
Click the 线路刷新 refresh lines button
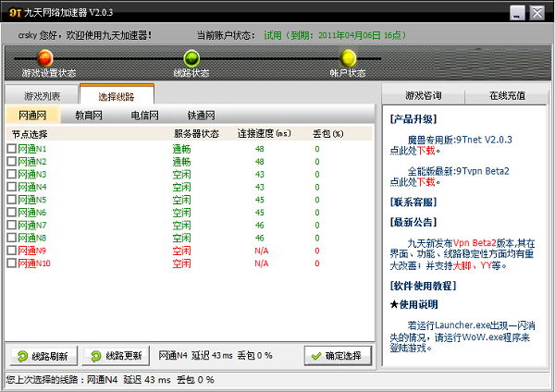(x=43, y=355)
